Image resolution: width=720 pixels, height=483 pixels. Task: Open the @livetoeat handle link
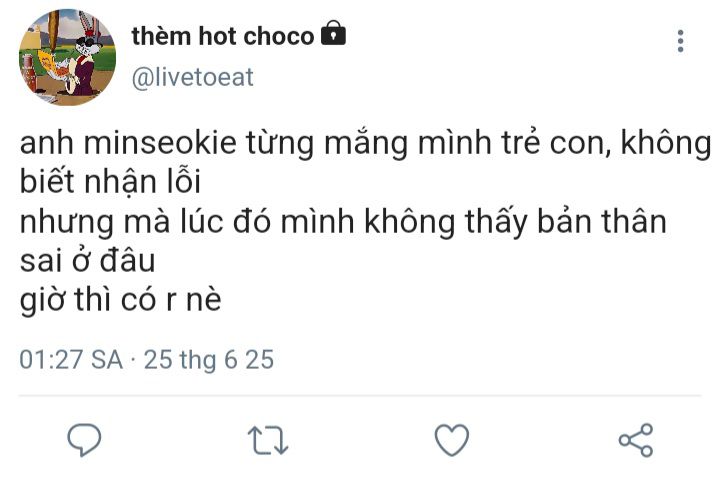(192, 77)
